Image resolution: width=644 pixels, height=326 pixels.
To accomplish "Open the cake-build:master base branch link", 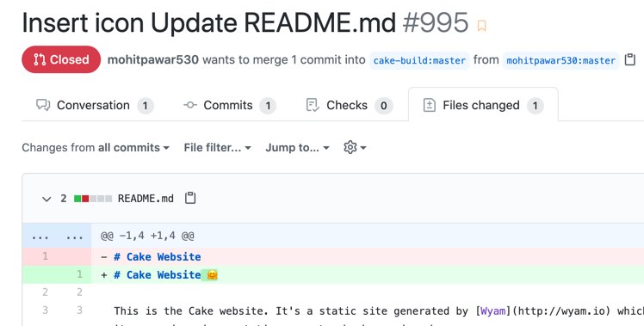I will [419, 61].
